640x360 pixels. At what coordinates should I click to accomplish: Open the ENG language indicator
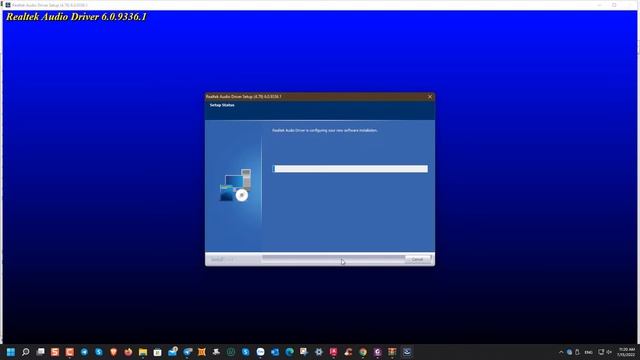[589, 352]
